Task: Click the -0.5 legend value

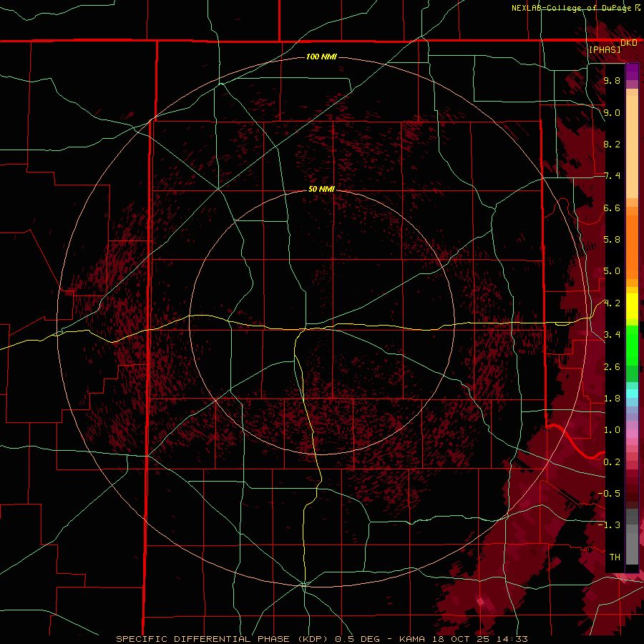Action: (609, 494)
